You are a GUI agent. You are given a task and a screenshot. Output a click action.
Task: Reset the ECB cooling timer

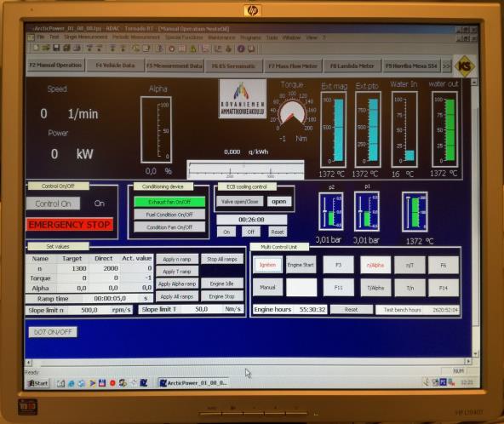pos(278,232)
